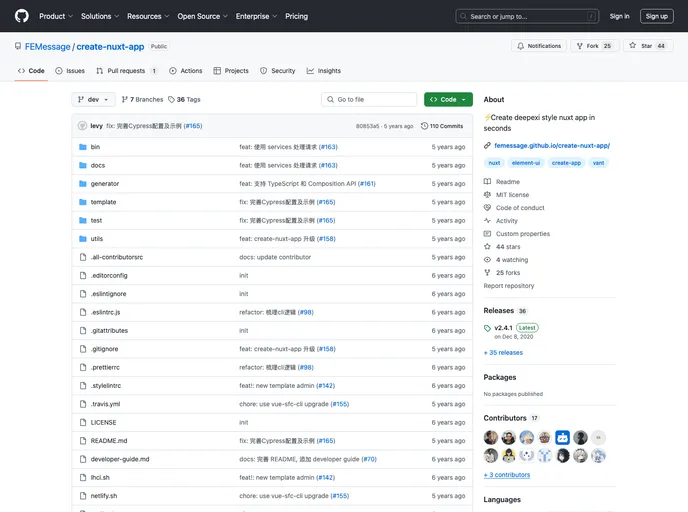The width and height of the screenshot is (688, 512).
Task: Open the developer-guide.md file
Action: [x=120, y=459]
